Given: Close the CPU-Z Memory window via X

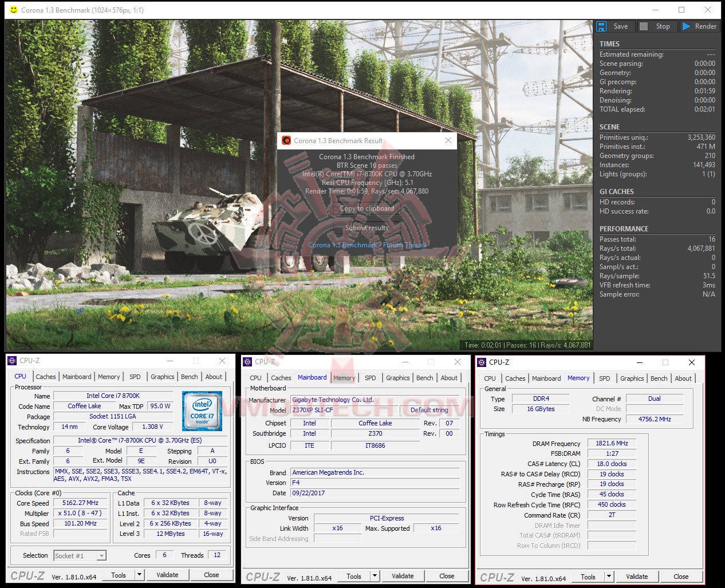Looking at the screenshot, I should click(x=692, y=362).
